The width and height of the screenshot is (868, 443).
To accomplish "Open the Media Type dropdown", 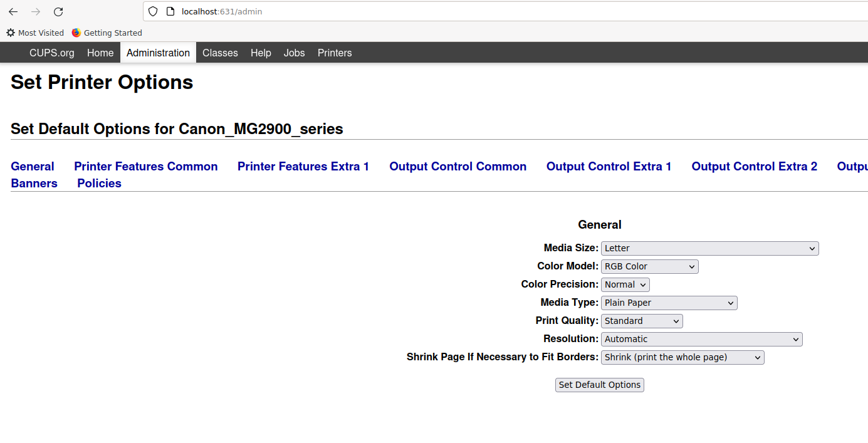I will pyautogui.click(x=669, y=303).
